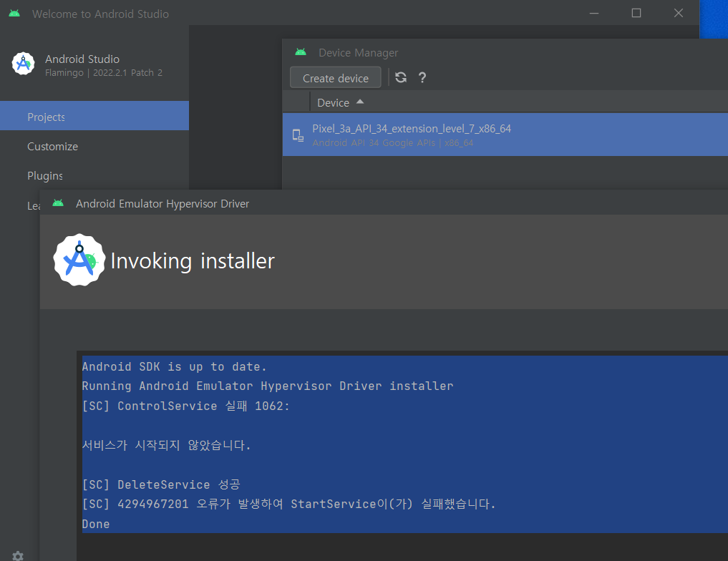The height and width of the screenshot is (561, 728).
Task: Click the StartService 4294967201 error line
Action: [x=288, y=504]
